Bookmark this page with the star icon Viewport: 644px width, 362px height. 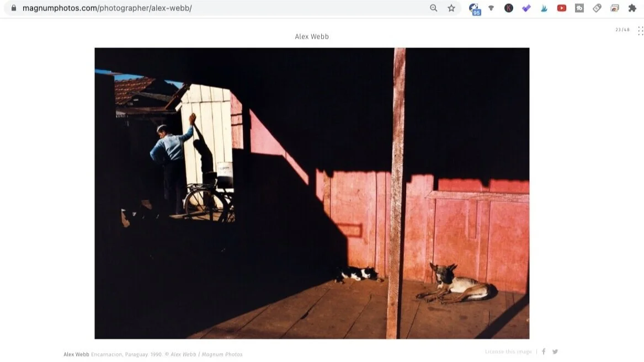tap(451, 8)
